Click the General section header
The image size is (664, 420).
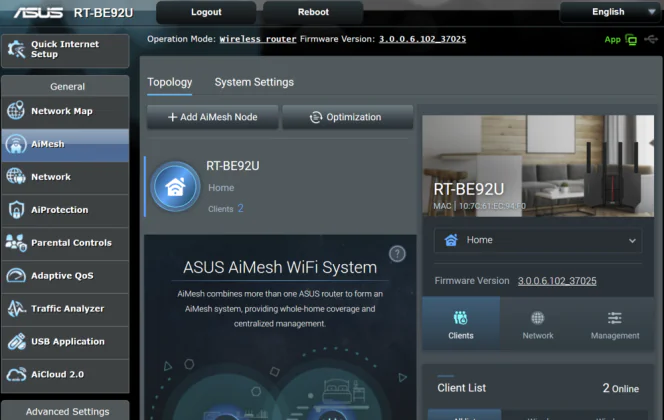[65, 86]
